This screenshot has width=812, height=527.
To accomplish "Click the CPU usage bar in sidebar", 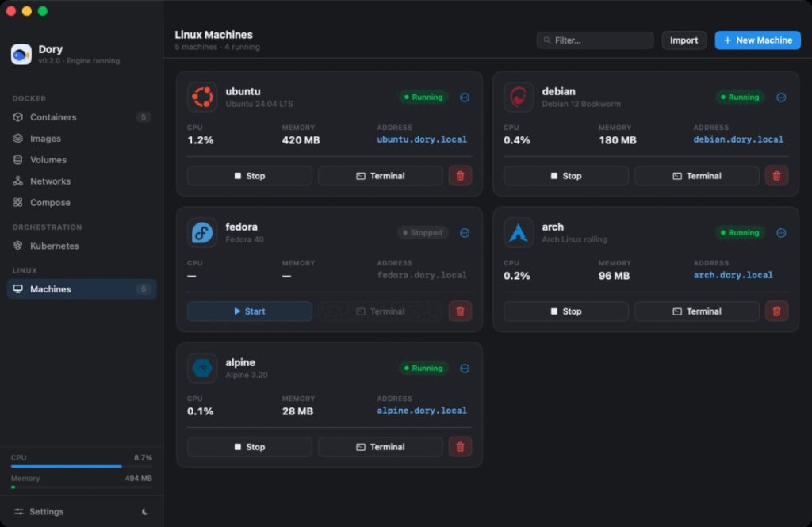I will (82, 467).
